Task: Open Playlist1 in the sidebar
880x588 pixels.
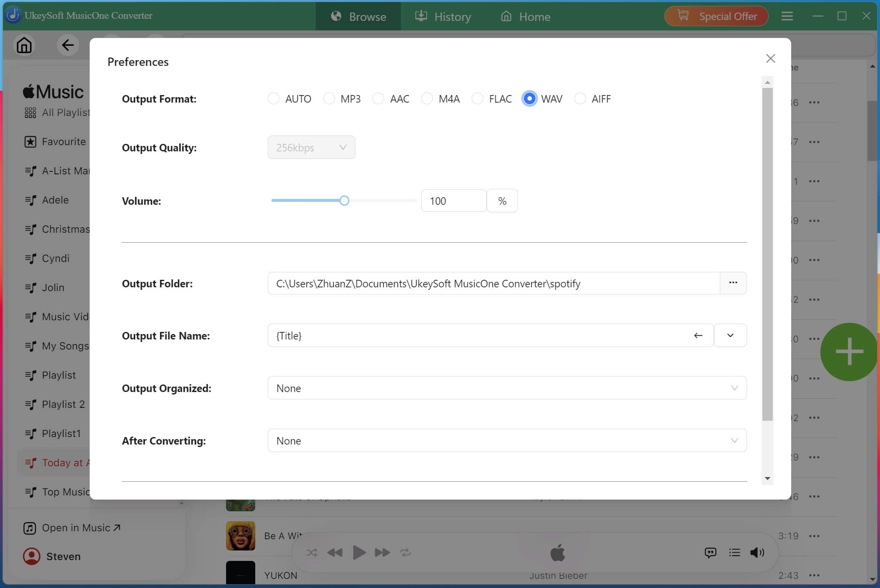Action: 53,434
